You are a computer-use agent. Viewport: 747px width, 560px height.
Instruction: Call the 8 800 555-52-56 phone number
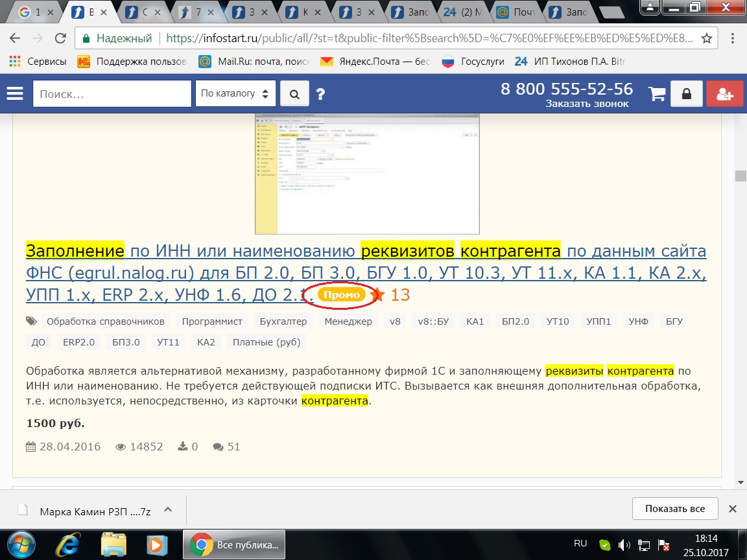coord(567,89)
